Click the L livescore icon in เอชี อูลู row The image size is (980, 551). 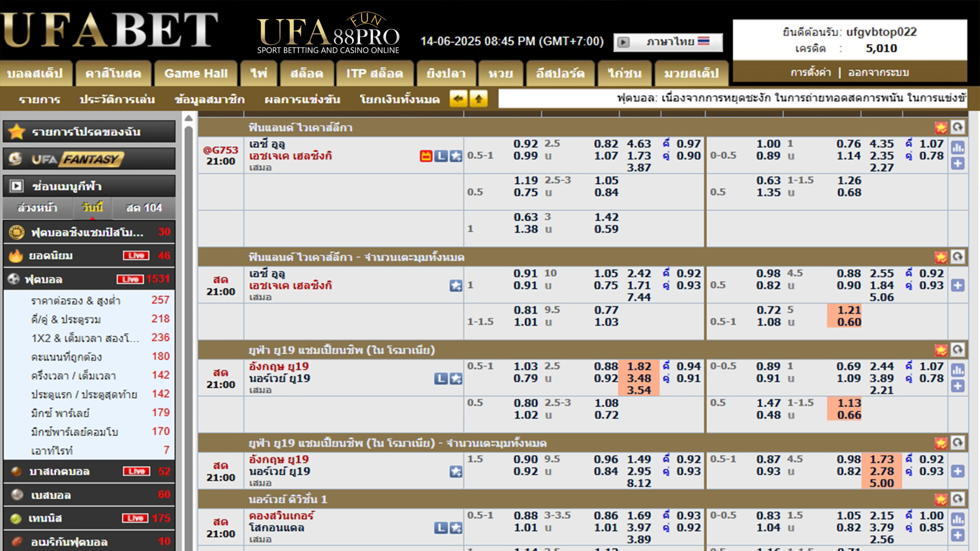(x=441, y=156)
